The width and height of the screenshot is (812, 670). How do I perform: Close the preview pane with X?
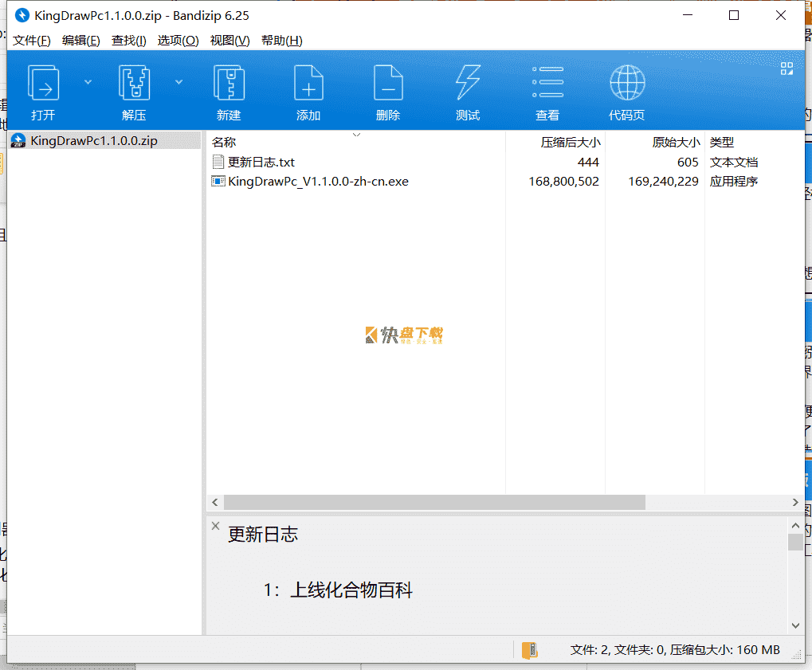215,526
